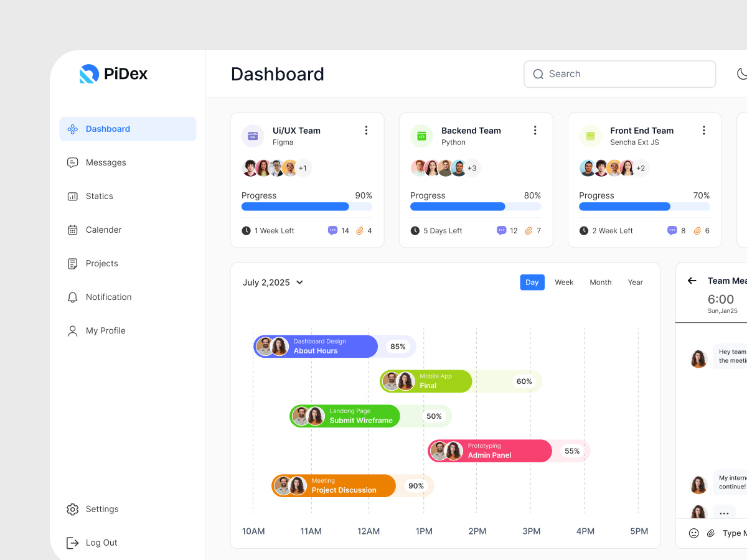This screenshot has height=560, width=747.
Task: Switch the calendar to Week view
Action: coord(564,282)
